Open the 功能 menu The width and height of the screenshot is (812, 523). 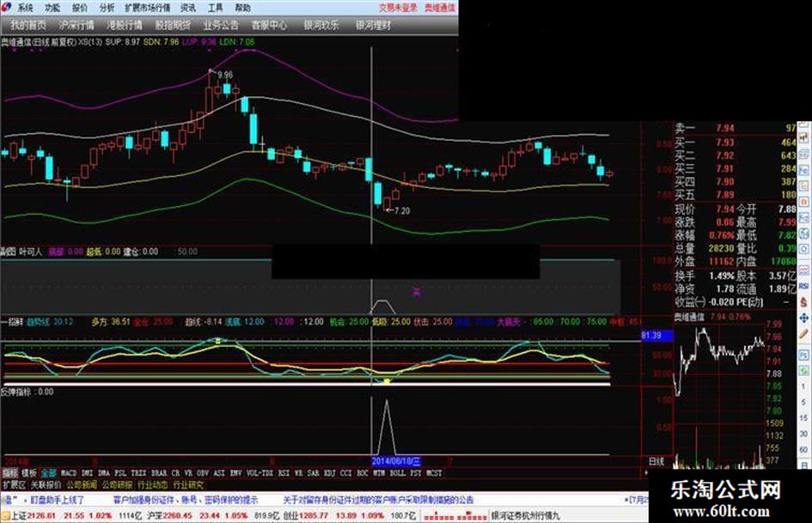[x=52, y=8]
